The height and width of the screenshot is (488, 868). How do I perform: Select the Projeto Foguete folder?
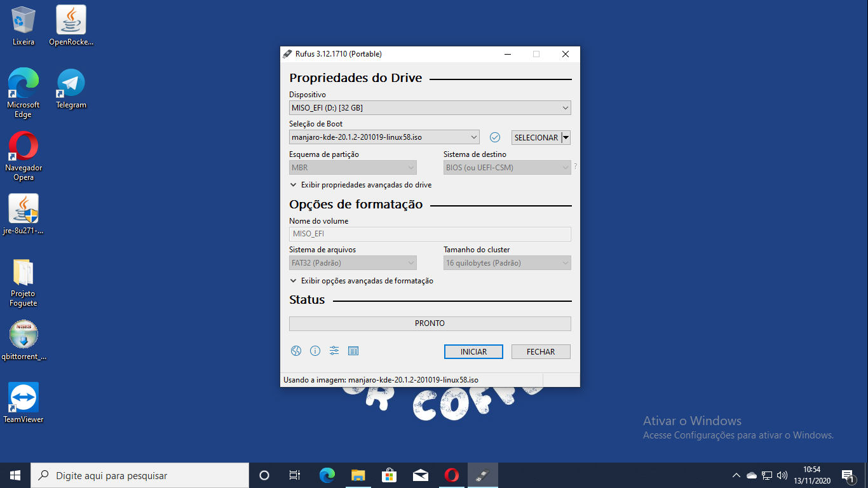(24, 282)
